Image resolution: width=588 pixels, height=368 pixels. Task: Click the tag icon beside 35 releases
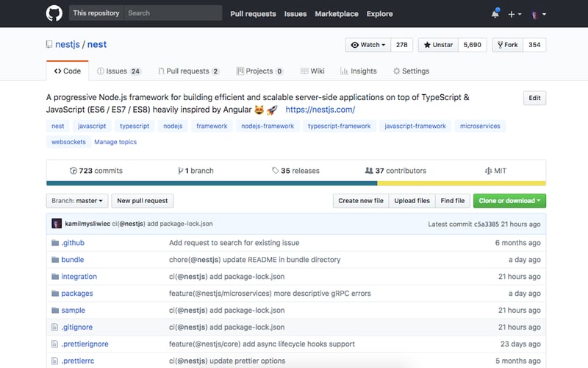pos(275,171)
